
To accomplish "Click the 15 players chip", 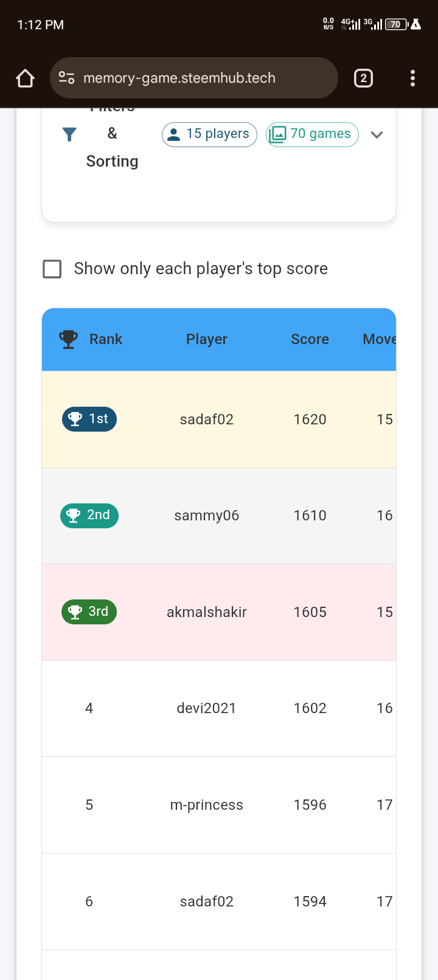I will click(209, 134).
